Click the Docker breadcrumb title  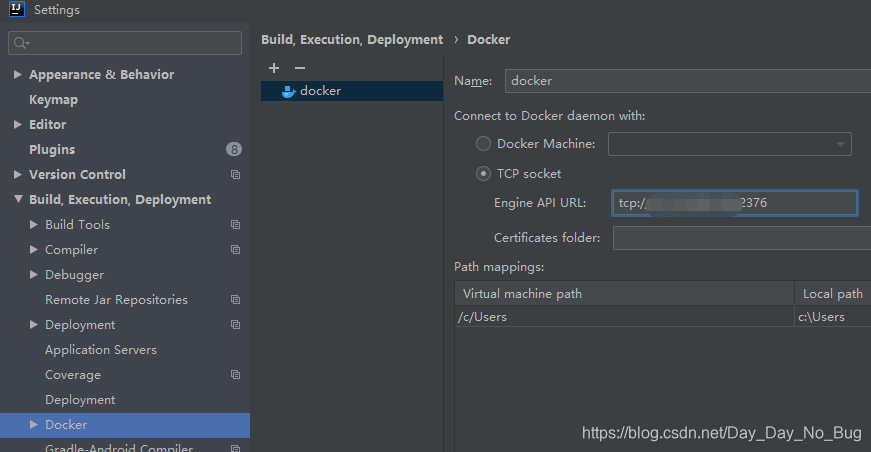click(x=488, y=39)
